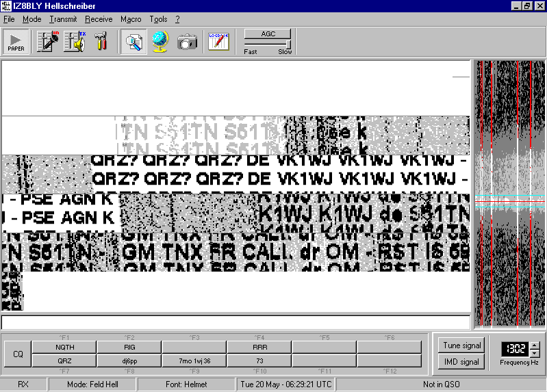This screenshot has height=392, width=547.
Task: Send the NQTH macro
Action: [x=64, y=348]
